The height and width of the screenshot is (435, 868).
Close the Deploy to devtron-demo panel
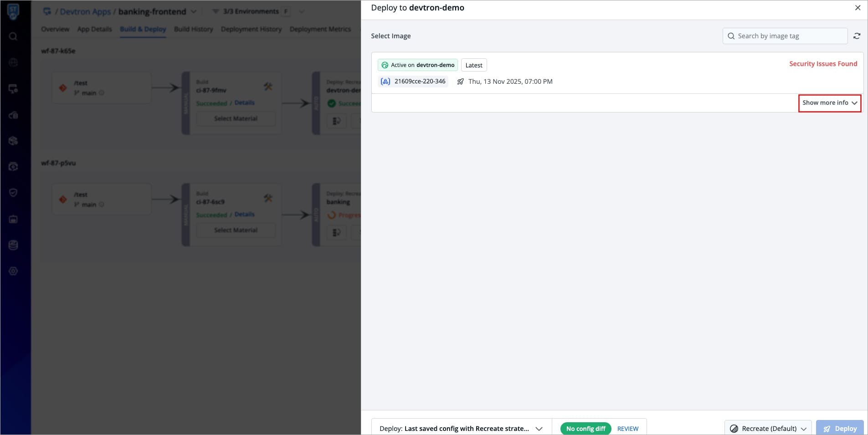[858, 8]
